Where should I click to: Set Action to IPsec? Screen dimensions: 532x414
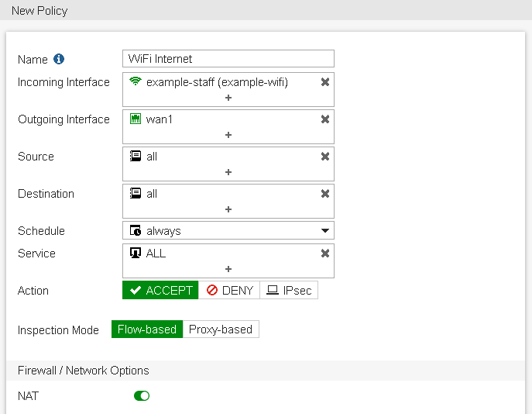289,290
